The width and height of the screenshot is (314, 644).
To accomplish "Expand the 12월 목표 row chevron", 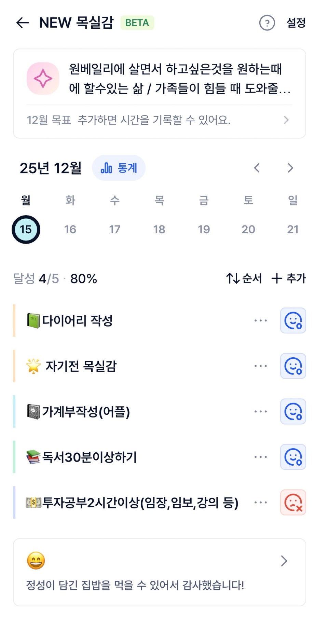I will pos(286,120).
